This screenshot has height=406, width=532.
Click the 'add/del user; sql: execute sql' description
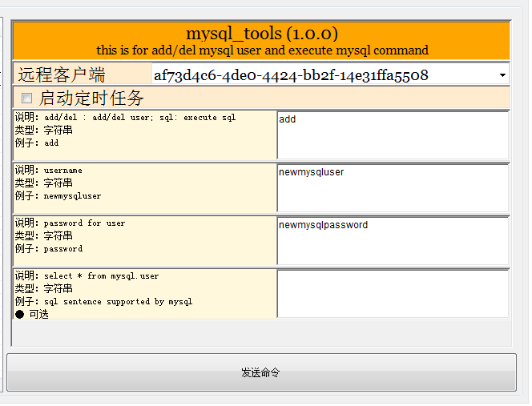tap(163, 118)
